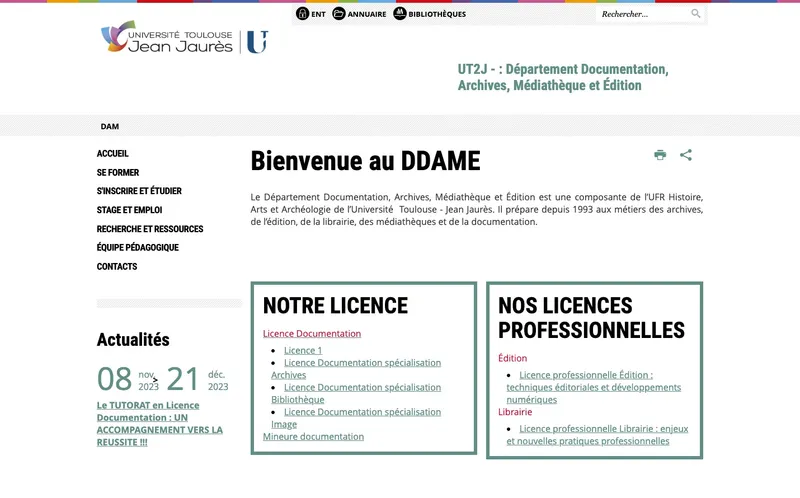The image size is (800, 498).
Task: Print the page using printer icon
Action: coord(660,155)
